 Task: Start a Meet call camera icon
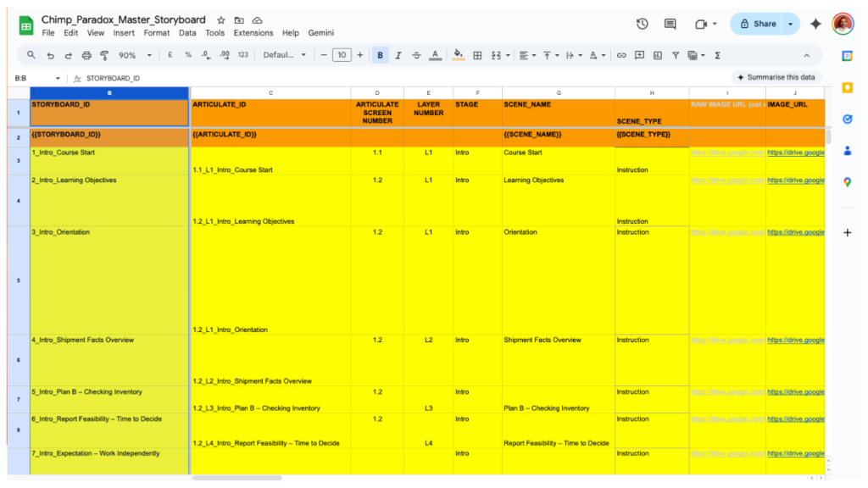701,24
